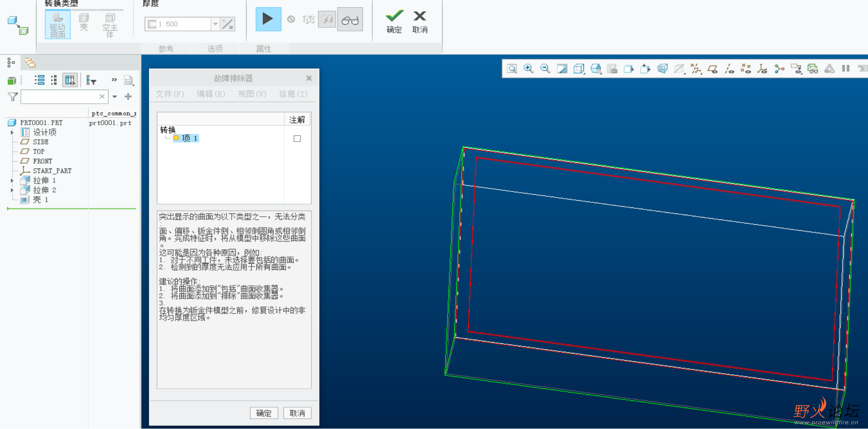Viewport: 868px width, 429px height.
Task: Clear the model tree search field
Action: (x=102, y=96)
